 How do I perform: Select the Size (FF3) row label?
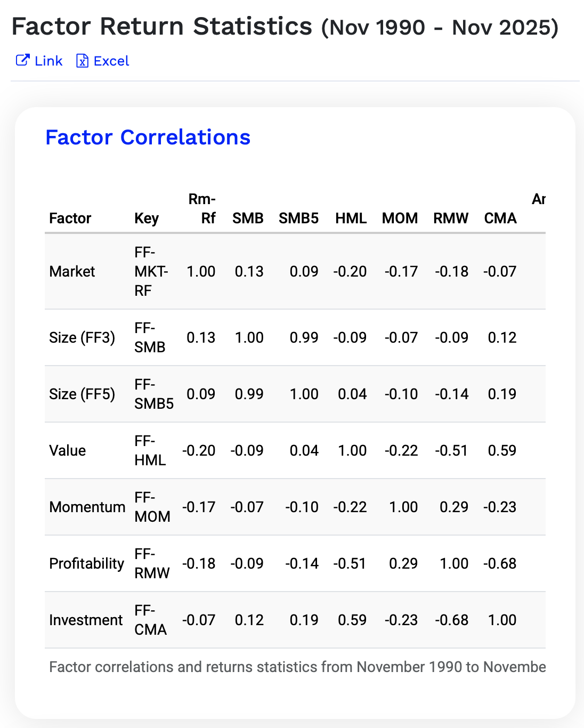click(82, 337)
